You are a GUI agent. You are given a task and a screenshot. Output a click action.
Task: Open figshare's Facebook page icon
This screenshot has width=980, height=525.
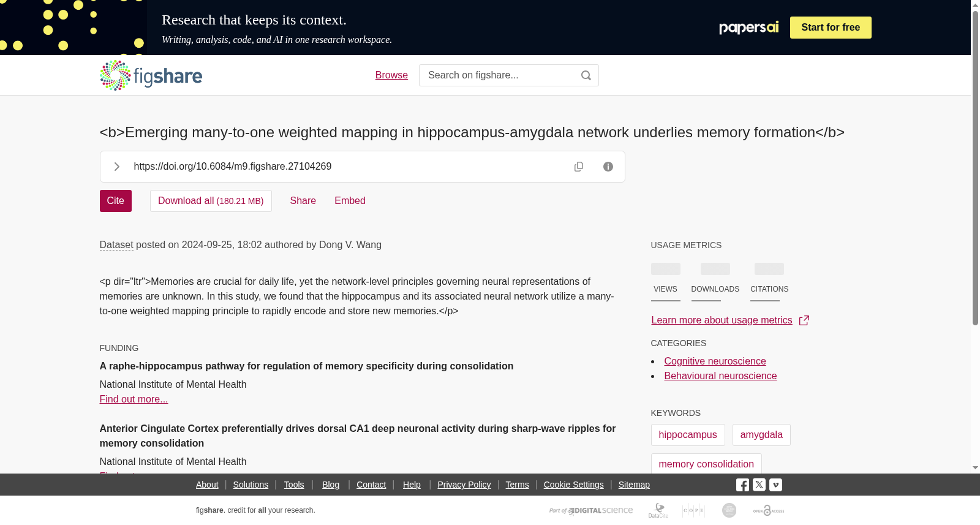click(742, 485)
